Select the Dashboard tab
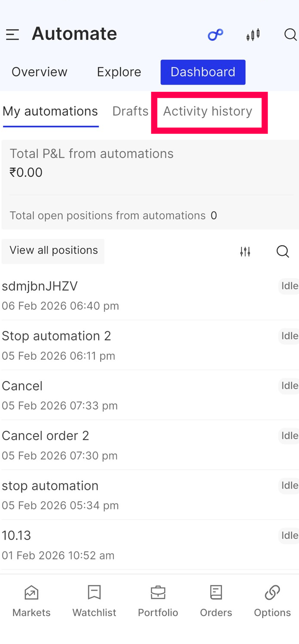The height and width of the screenshot is (644, 299). click(x=203, y=72)
